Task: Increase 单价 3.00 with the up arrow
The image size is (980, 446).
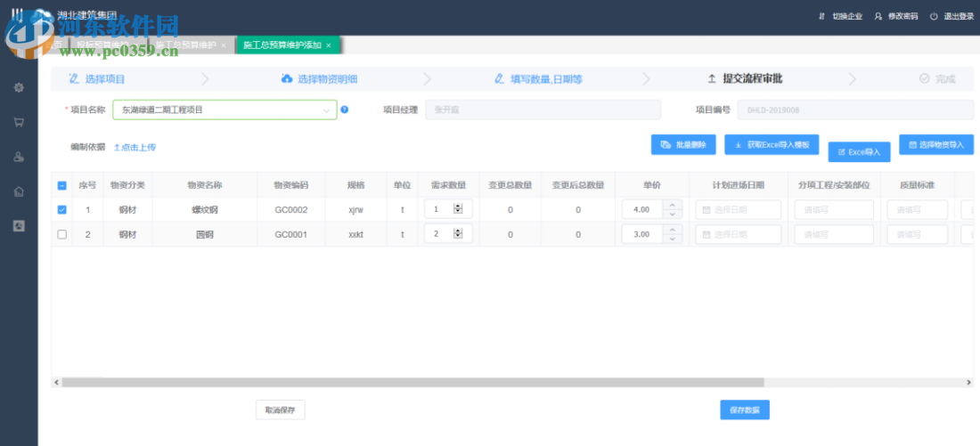Action: 672,230
